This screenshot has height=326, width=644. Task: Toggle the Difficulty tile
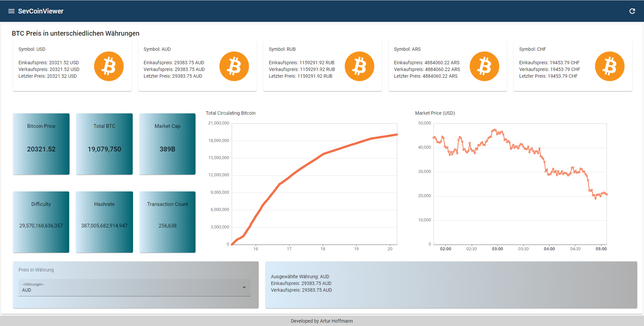coord(41,222)
